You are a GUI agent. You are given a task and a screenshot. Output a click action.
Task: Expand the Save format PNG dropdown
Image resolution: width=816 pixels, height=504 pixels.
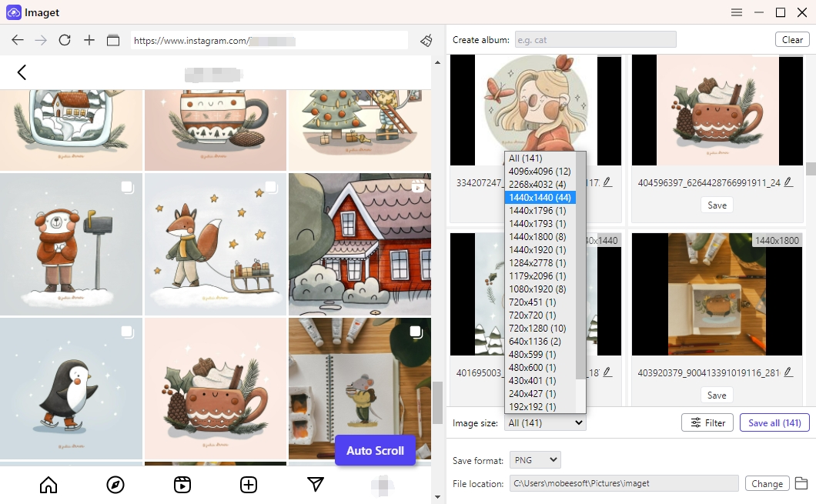pos(535,460)
